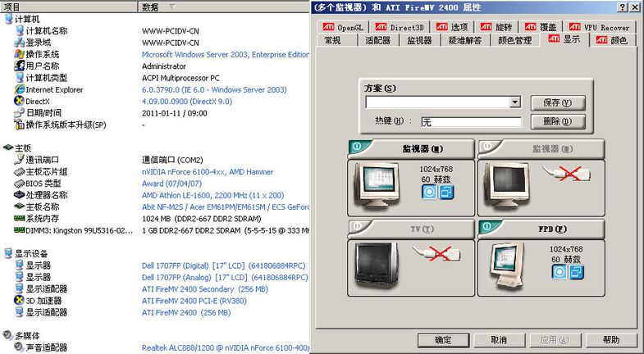Click the TV set image
The width and height of the screenshot is (644, 354).
(377, 265)
